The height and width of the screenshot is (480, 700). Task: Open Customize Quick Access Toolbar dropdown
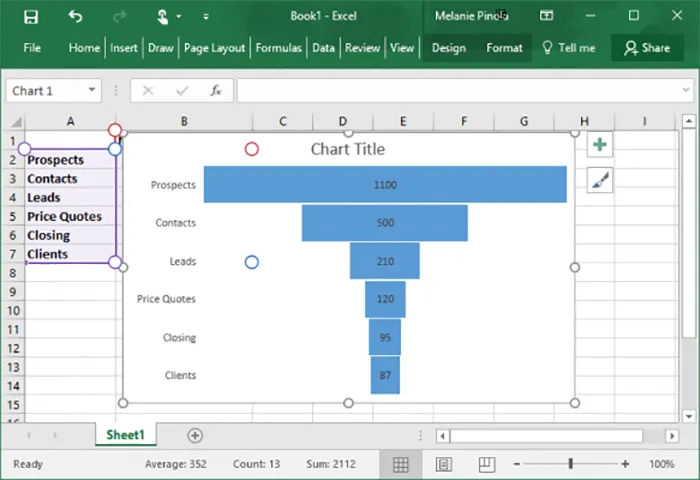click(x=206, y=17)
